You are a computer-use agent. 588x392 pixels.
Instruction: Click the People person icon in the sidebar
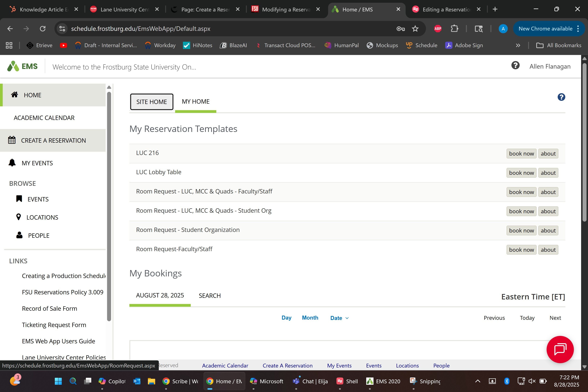pos(19,235)
